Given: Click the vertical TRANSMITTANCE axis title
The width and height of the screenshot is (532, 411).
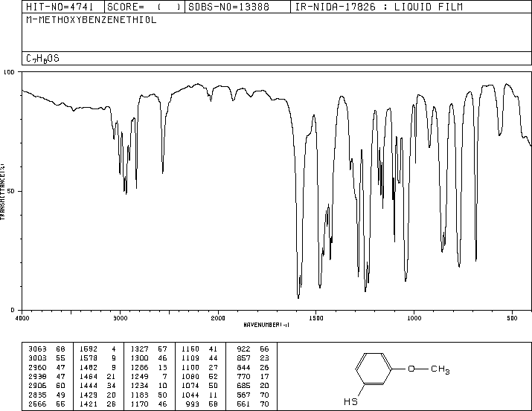Looking at the screenshot, I should tap(2, 192).
